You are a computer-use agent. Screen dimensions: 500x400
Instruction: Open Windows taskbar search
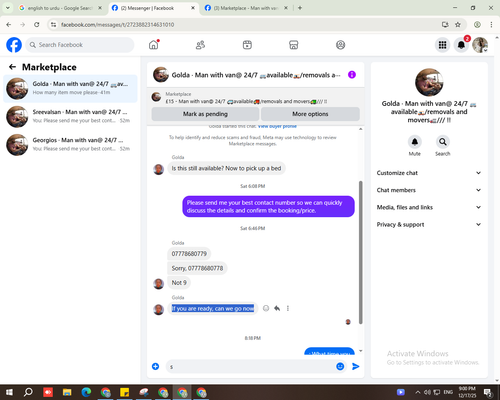pos(28,392)
